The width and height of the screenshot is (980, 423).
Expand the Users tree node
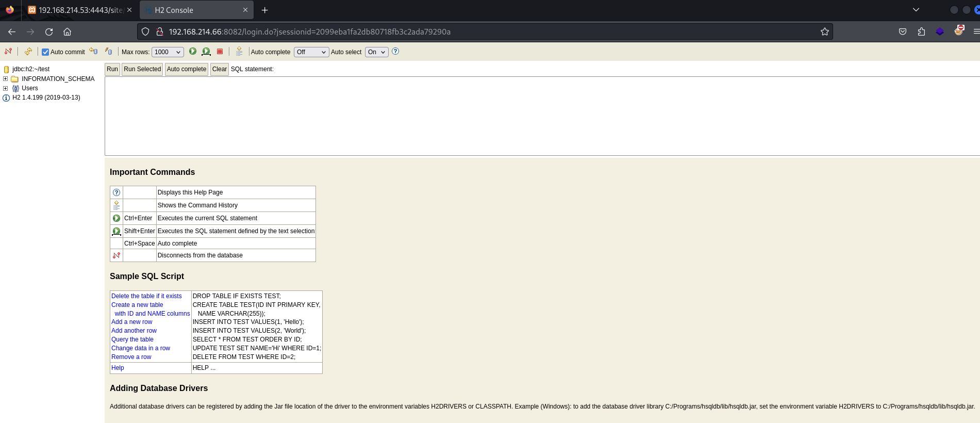point(5,88)
